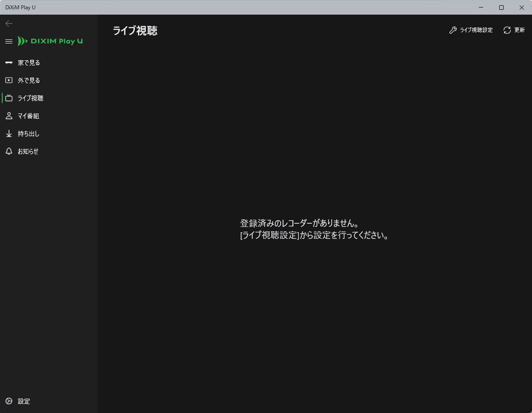Go to the 家で見る section
The height and width of the screenshot is (413, 532).
(x=29, y=63)
